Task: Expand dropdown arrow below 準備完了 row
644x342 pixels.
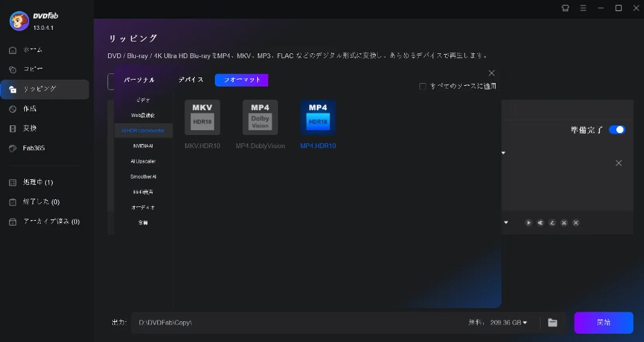Action: tap(503, 153)
